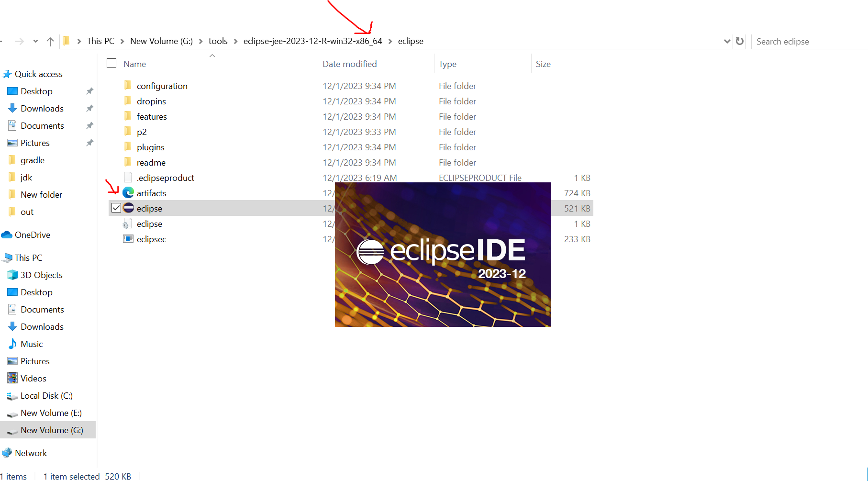
Task: Go to This PC in breadcrumb
Action: pos(100,41)
